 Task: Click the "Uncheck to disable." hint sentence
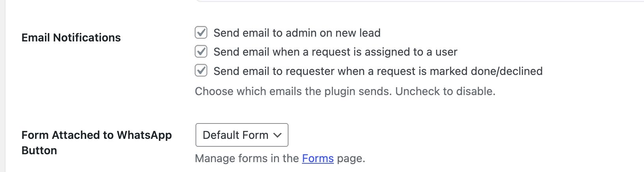445,91
